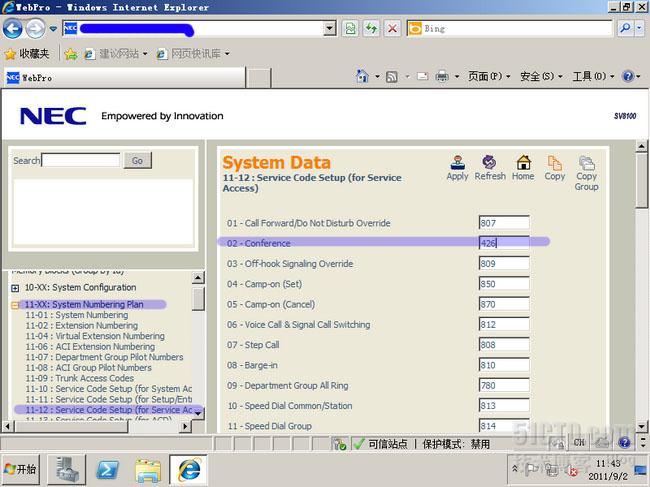Image resolution: width=650 pixels, height=487 pixels.
Task: Open the address bar dropdown arrow
Action: (330, 29)
